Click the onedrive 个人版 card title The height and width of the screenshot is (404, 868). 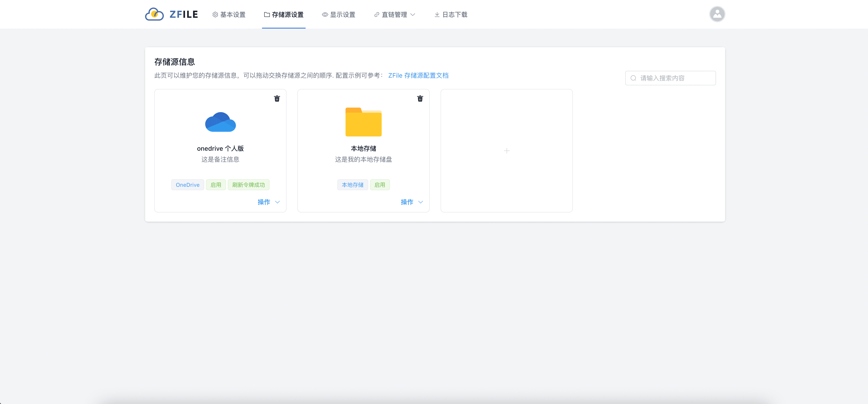click(220, 148)
